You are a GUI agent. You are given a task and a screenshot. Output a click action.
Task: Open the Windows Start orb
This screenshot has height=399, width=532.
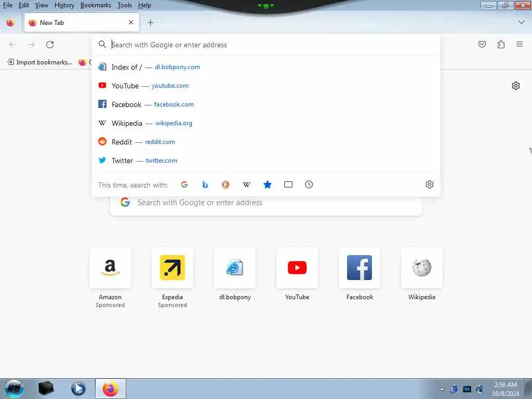(x=14, y=389)
